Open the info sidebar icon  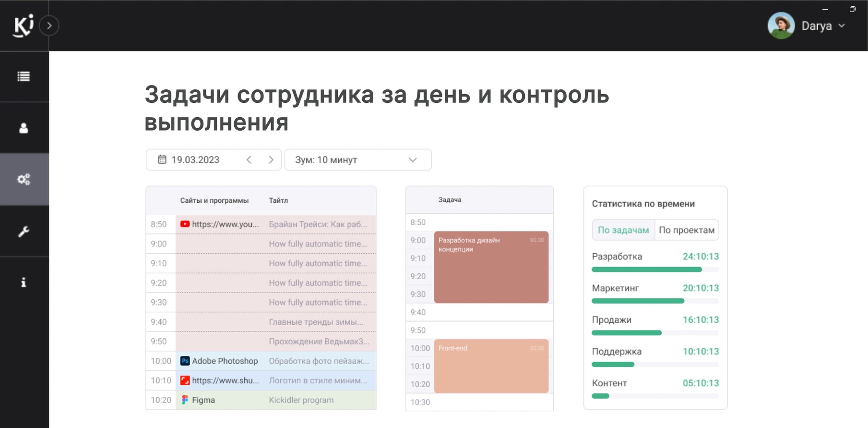24,282
